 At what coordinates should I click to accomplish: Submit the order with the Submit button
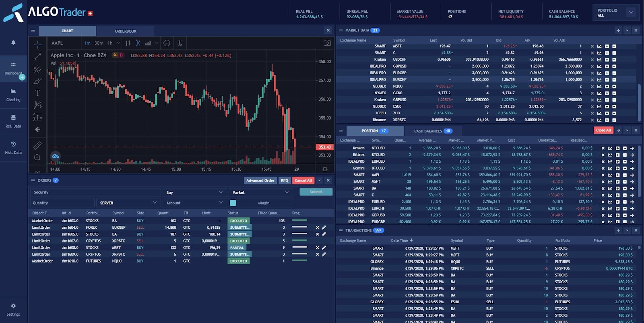(x=316, y=192)
